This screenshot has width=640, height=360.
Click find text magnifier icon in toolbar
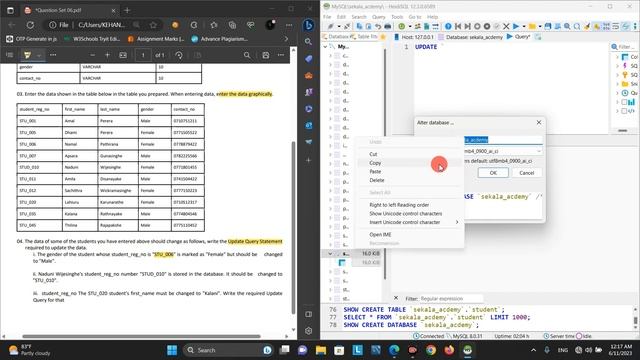pyautogui.click(x=567, y=27)
